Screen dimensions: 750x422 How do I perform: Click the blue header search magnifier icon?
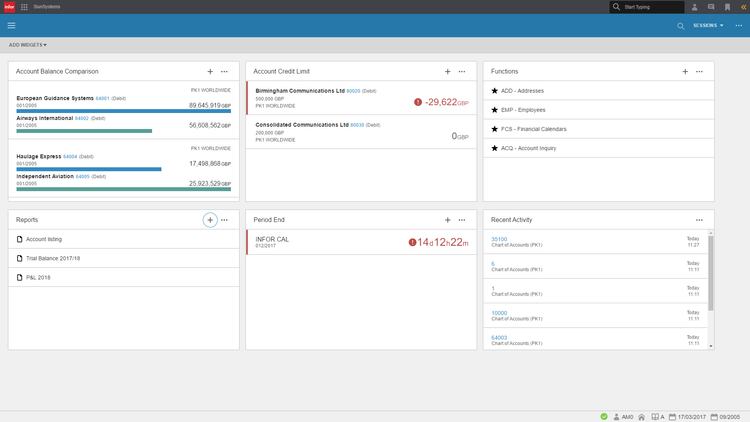coord(681,26)
